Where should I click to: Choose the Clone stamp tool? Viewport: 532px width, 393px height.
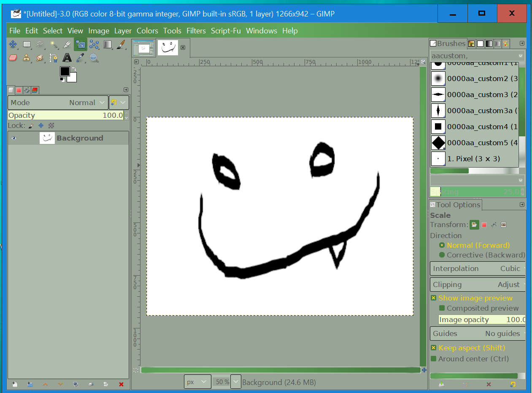pyautogui.click(x=27, y=58)
